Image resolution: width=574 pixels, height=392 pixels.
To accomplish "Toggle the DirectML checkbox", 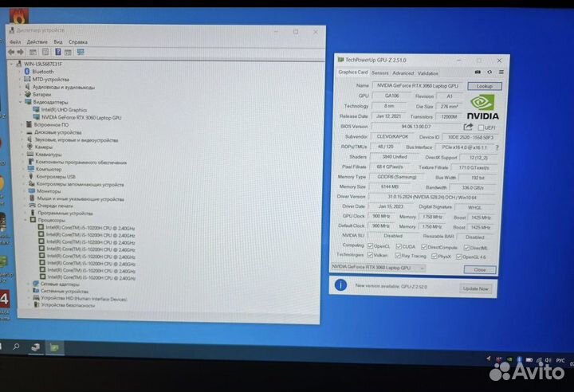I will (466, 248).
